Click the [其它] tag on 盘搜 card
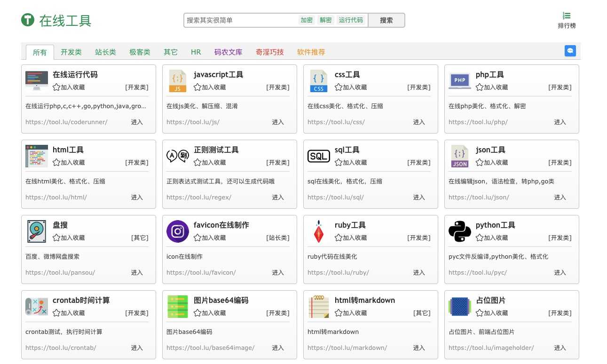This screenshot has height=364, width=607. click(140, 237)
